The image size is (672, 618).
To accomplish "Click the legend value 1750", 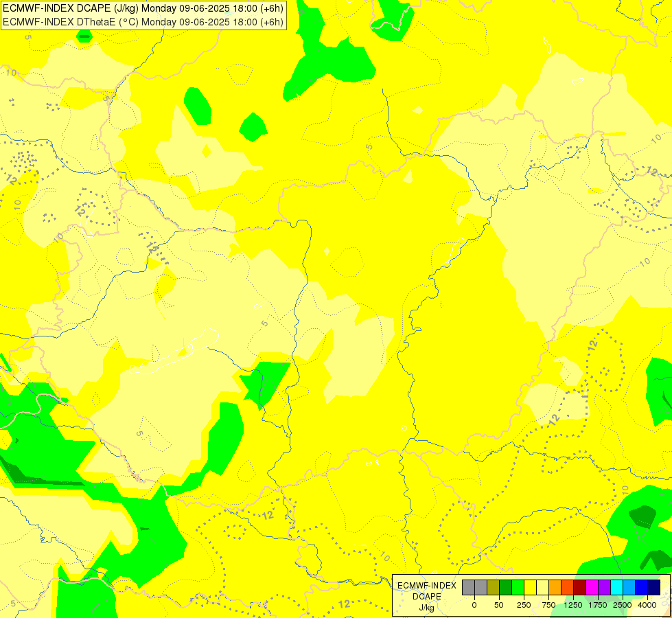I will tap(598, 605).
